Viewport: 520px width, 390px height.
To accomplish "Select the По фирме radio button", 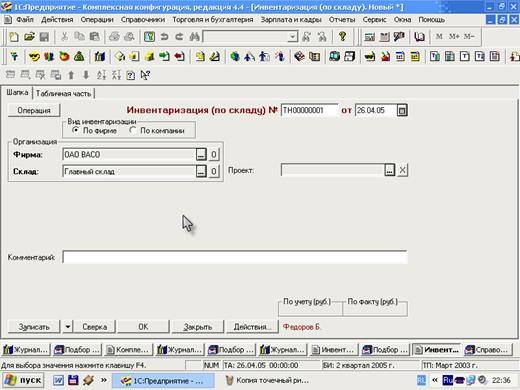I will click(x=76, y=130).
